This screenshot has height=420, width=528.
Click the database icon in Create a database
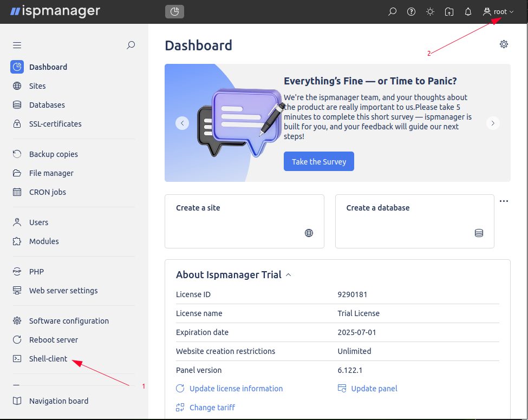(479, 233)
